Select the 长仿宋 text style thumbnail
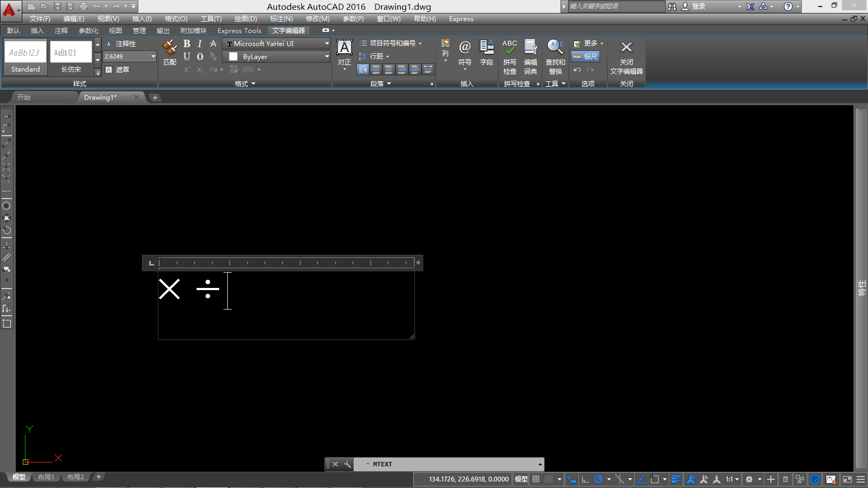The width and height of the screenshot is (868, 488). pyautogui.click(x=71, y=57)
